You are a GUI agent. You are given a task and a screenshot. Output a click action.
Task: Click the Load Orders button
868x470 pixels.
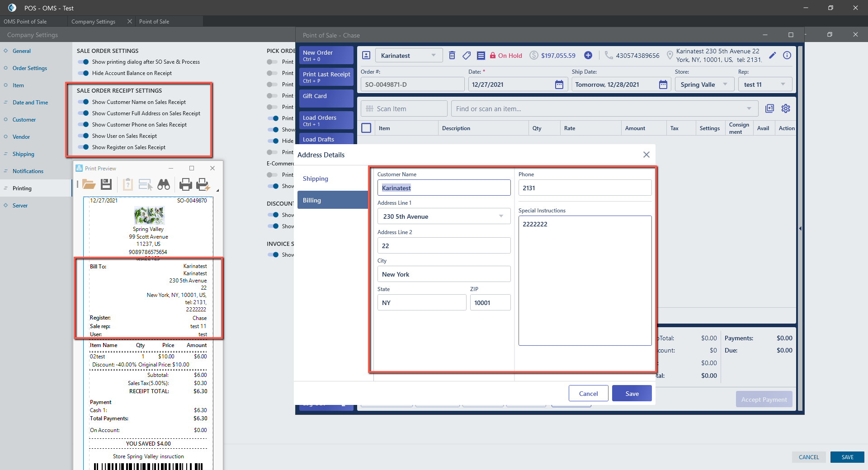pos(326,120)
